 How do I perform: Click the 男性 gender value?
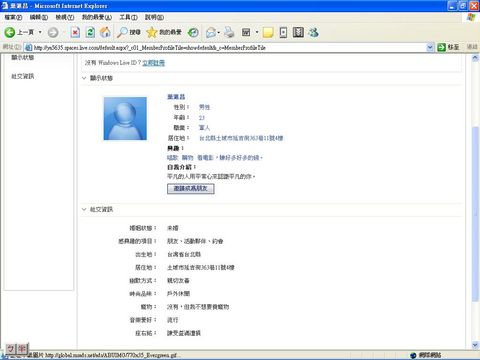(x=204, y=107)
